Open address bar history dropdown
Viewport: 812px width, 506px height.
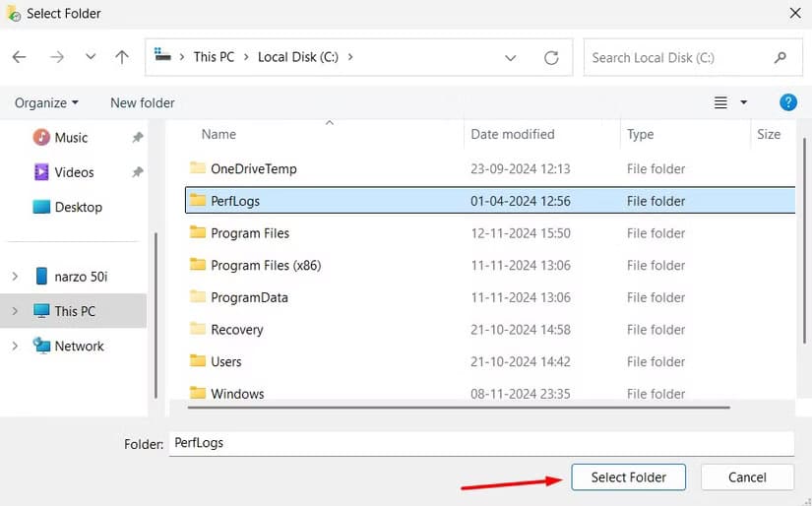(x=511, y=57)
